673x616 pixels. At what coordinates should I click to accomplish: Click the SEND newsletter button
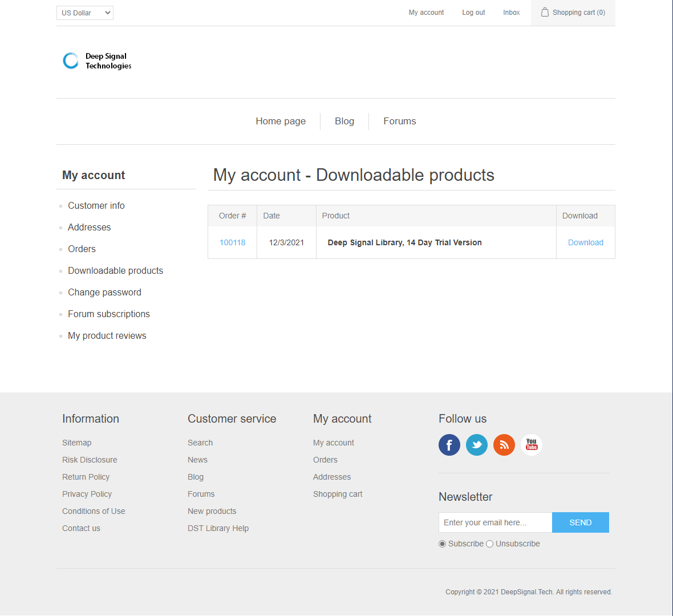(580, 522)
